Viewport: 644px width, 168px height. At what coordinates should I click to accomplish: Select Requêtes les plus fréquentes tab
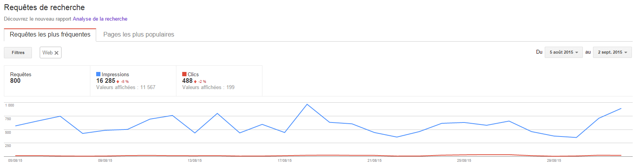50,35
